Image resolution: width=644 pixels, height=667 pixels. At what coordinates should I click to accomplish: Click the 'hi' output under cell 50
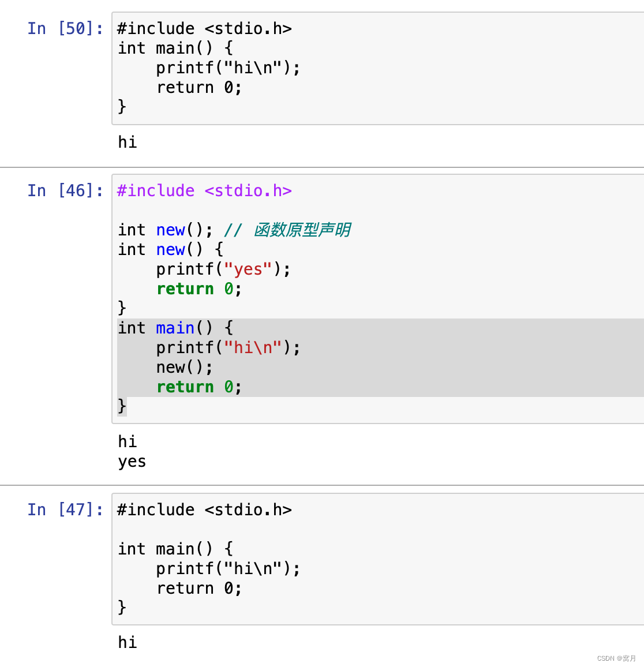(127, 142)
